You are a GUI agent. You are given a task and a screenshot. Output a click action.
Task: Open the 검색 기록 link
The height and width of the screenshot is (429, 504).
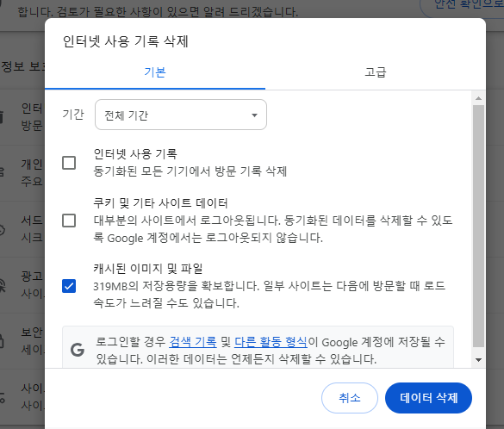[x=193, y=342]
